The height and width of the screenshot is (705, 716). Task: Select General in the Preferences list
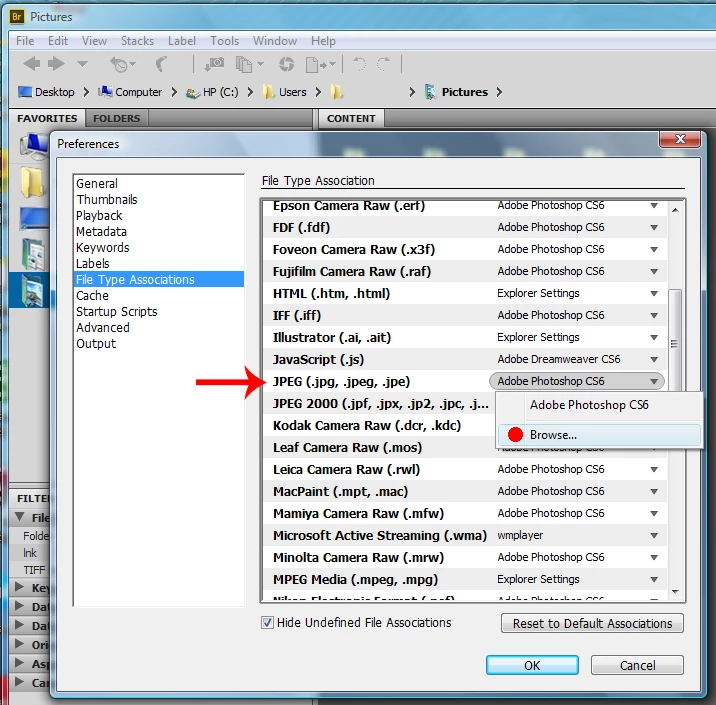pyautogui.click(x=97, y=184)
